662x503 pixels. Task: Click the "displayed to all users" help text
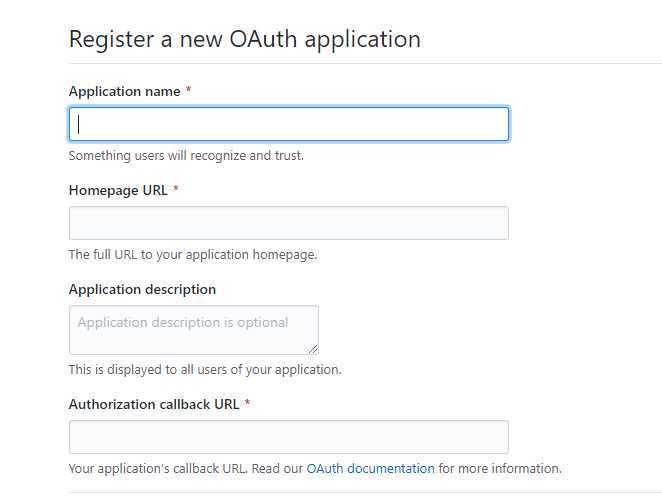pyautogui.click(x=204, y=369)
